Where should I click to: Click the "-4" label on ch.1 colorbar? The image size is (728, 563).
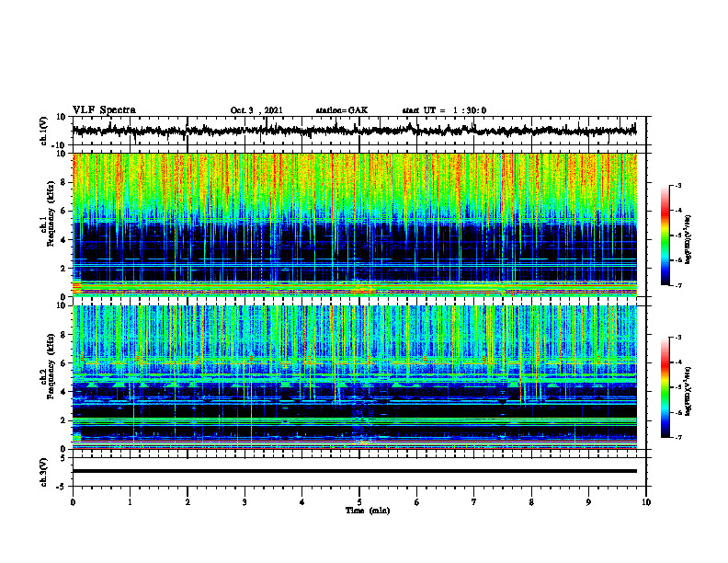(678, 211)
